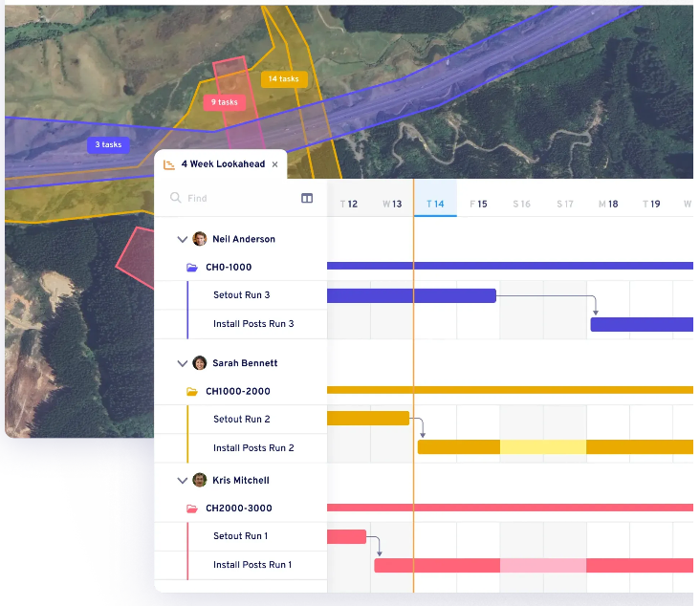Close the 4 Week Lookahead tab
Screen dimensions: 700x606
275,164
